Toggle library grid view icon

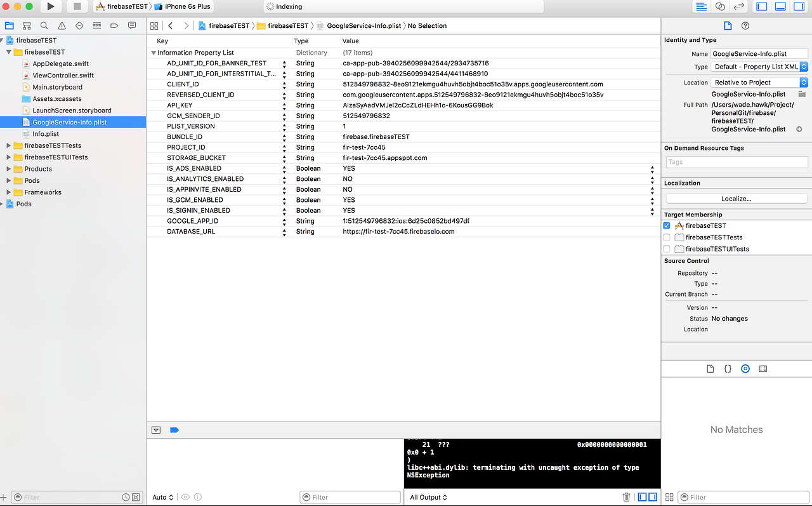pos(669,498)
